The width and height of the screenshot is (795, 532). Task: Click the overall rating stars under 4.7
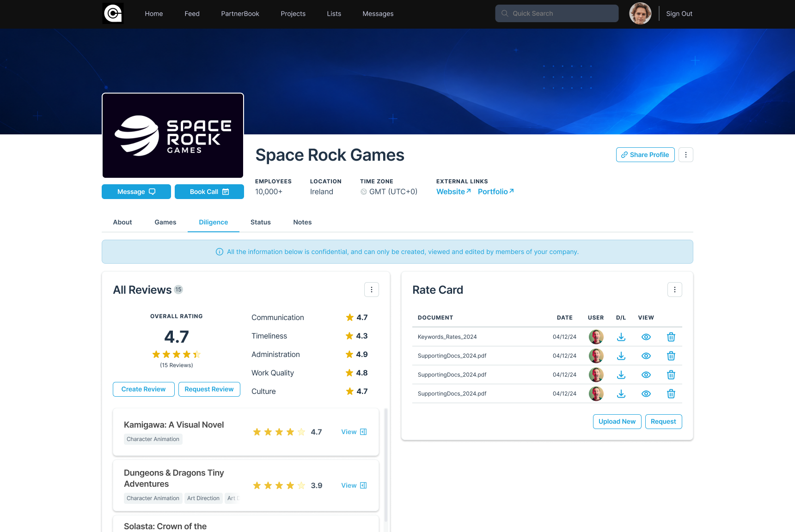point(177,354)
